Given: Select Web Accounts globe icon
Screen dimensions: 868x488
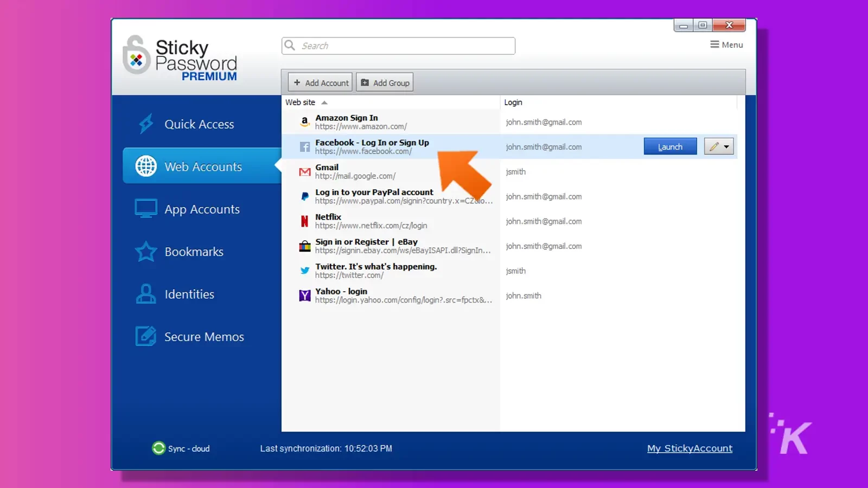Looking at the screenshot, I should tap(146, 166).
